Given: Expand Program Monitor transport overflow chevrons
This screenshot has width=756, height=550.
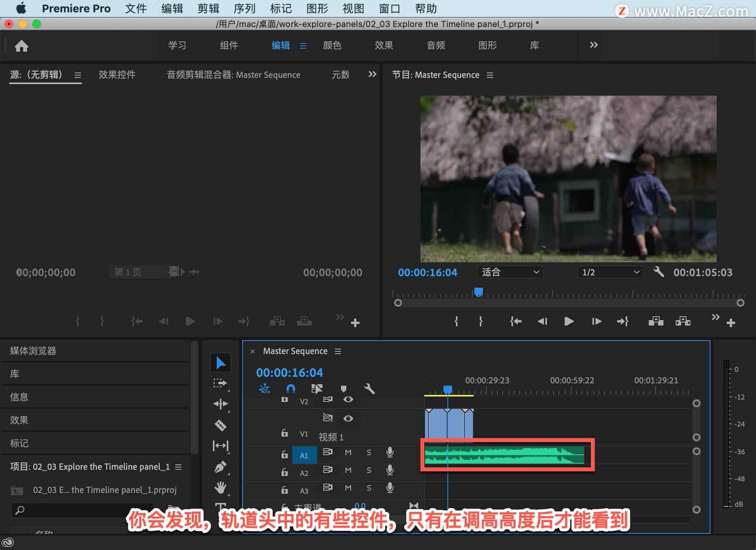Looking at the screenshot, I should (x=715, y=317).
